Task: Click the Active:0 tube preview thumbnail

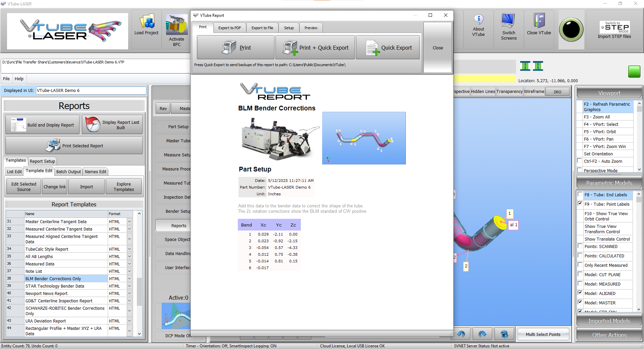Action: [176, 316]
